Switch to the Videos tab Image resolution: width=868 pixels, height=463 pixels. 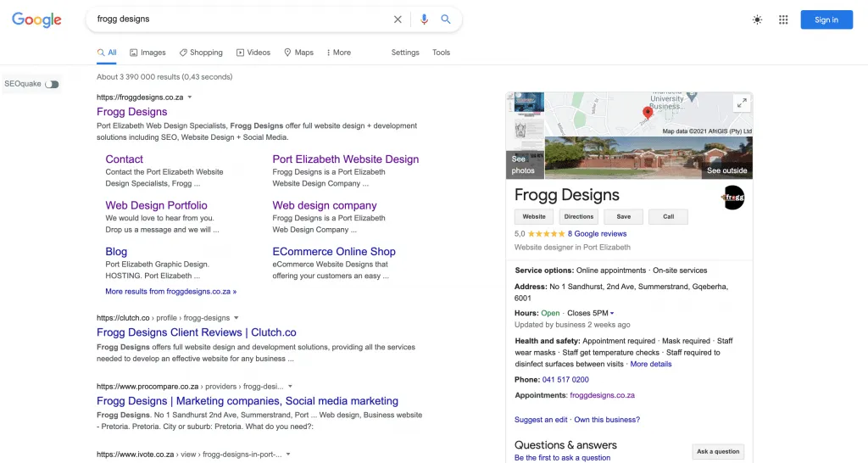click(x=253, y=53)
